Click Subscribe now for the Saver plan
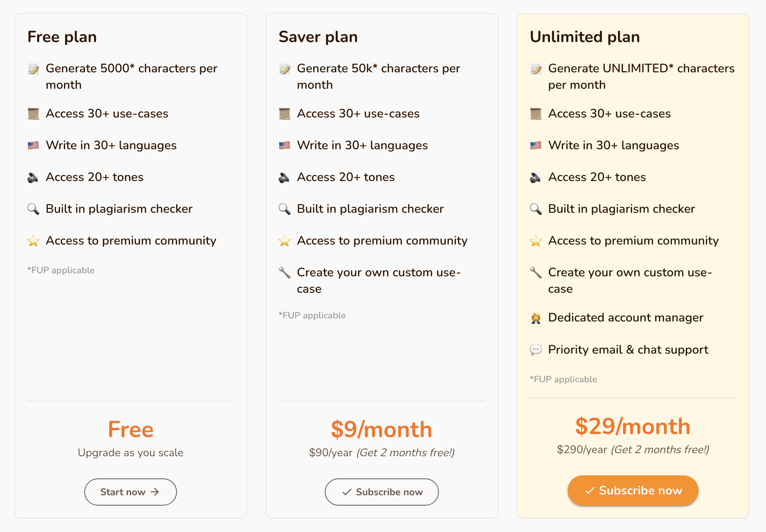Viewport: 766px width, 532px height. [x=381, y=492]
